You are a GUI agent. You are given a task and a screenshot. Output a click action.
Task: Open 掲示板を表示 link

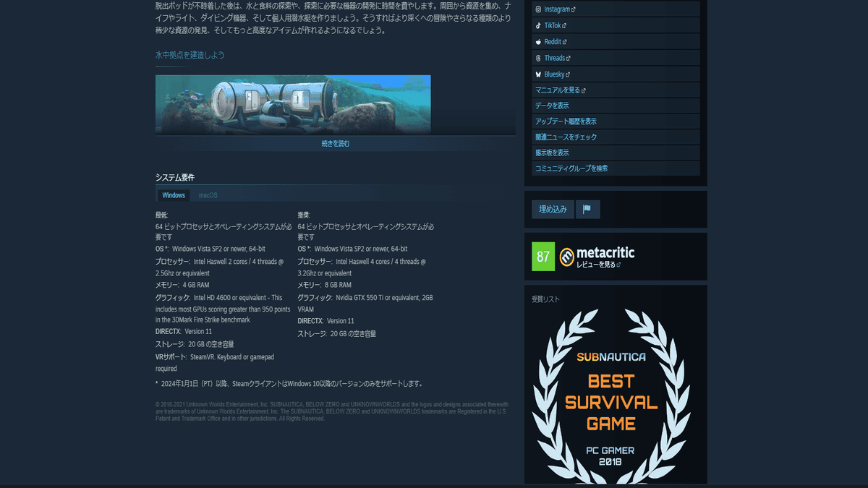click(616, 153)
